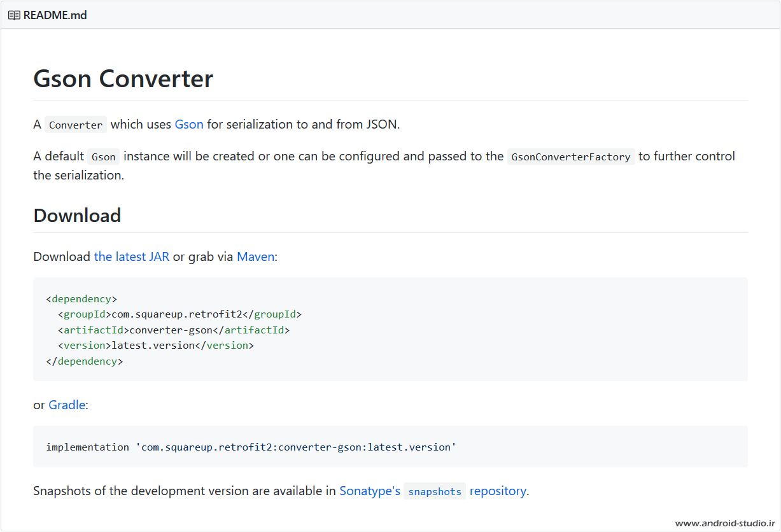Open the Gradle link

[67, 405]
